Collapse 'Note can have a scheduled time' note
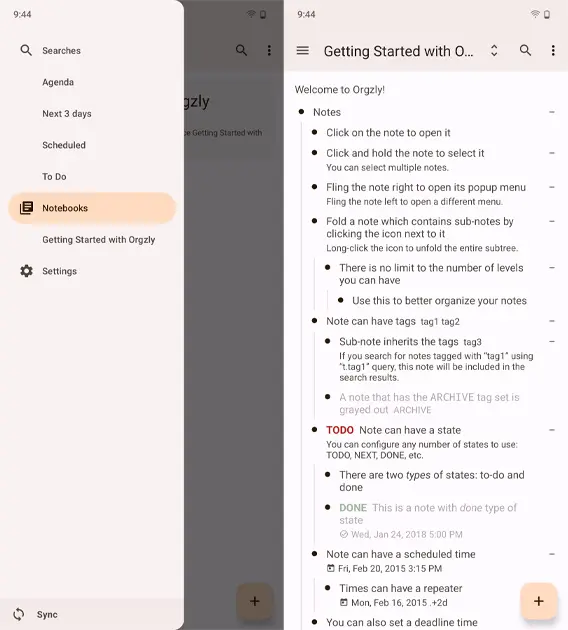 (x=552, y=554)
